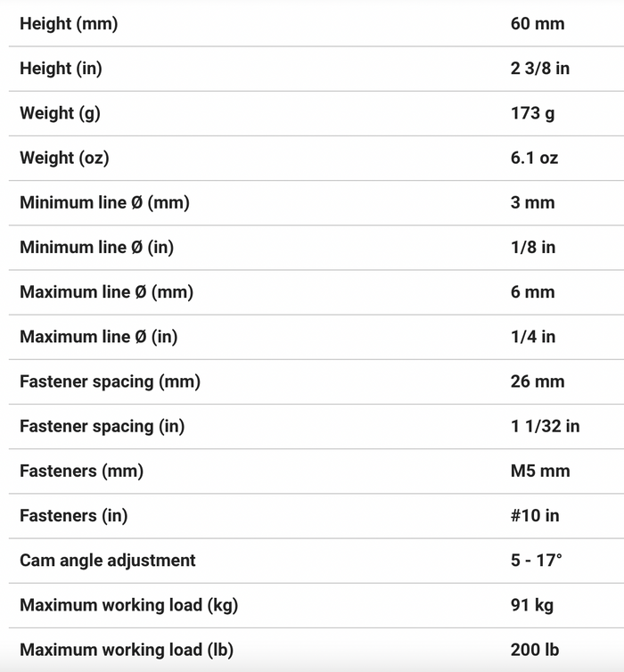Select the 26 mm spacing value

[x=538, y=381]
